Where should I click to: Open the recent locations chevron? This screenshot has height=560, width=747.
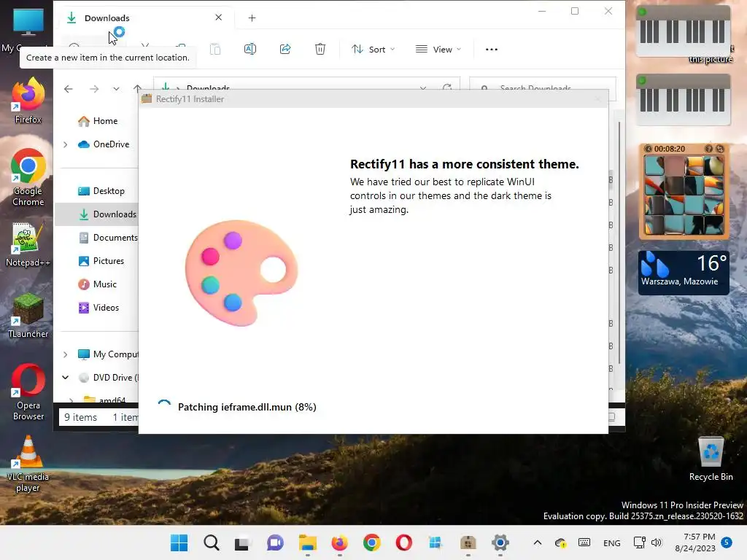(116, 88)
